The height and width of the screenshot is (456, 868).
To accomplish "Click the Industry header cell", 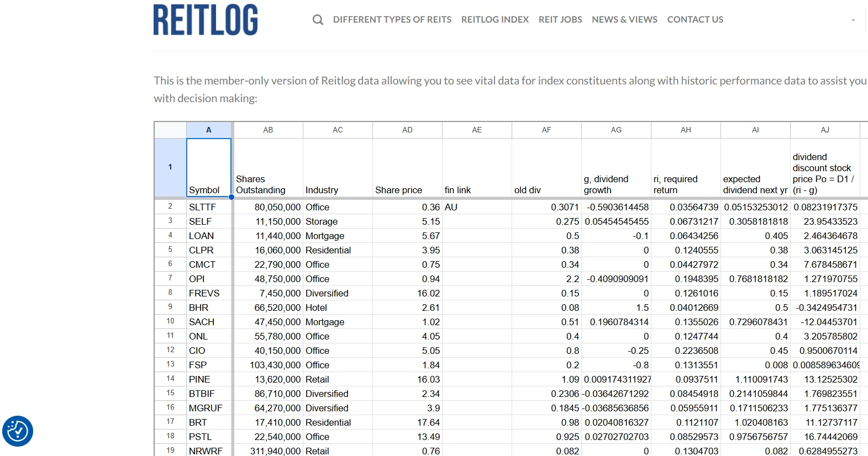I will point(338,167).
